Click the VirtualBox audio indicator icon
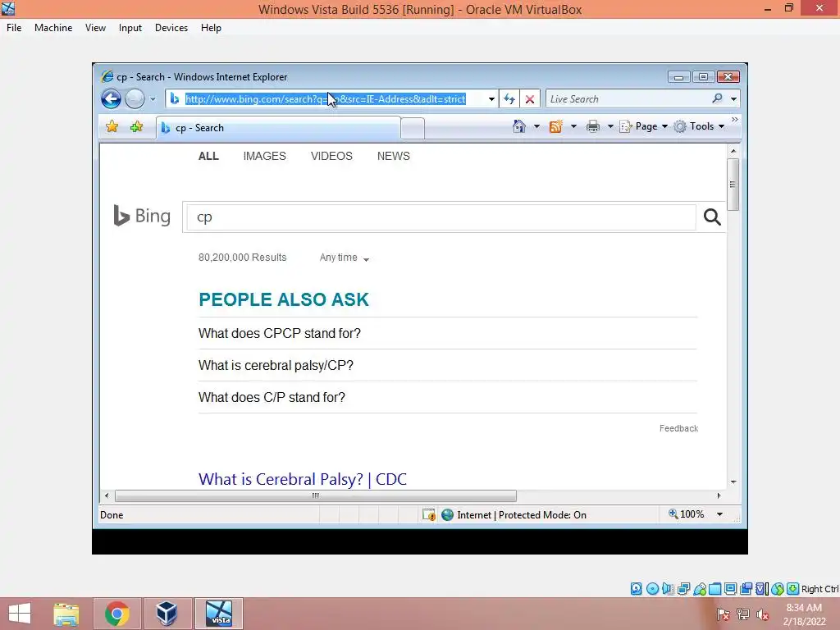This screenshot has width=840, height=630. coord(668,589)
